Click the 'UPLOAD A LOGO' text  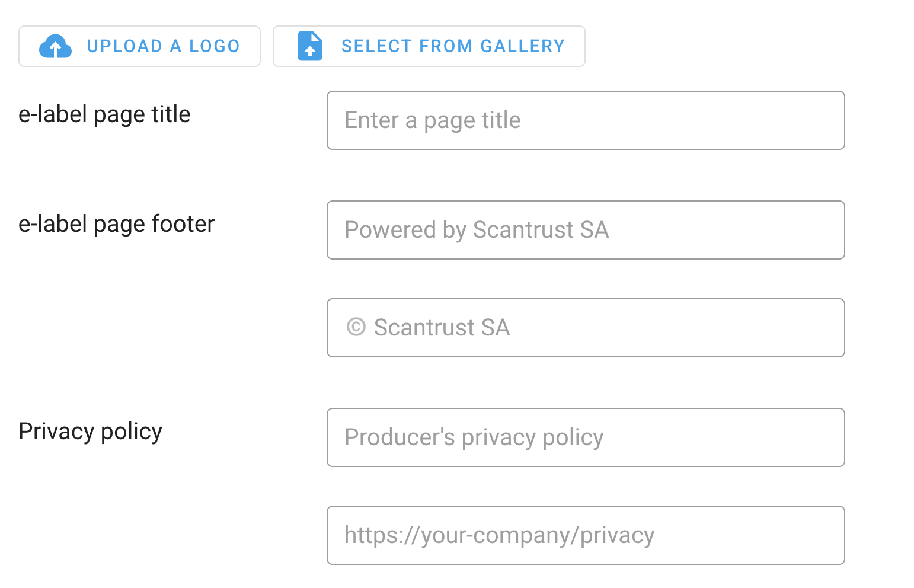coord(163,46)
